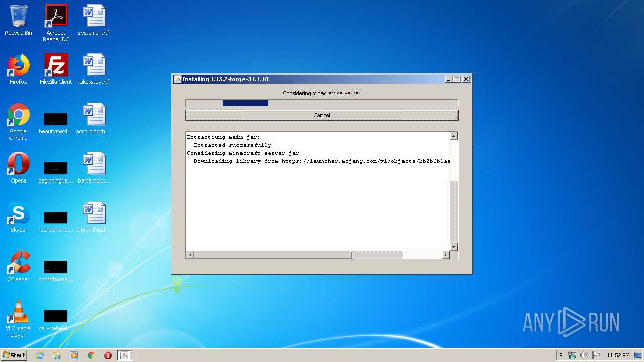Open the network tray icon
Viewport: 644px width, 362px height.
[572, 355]
